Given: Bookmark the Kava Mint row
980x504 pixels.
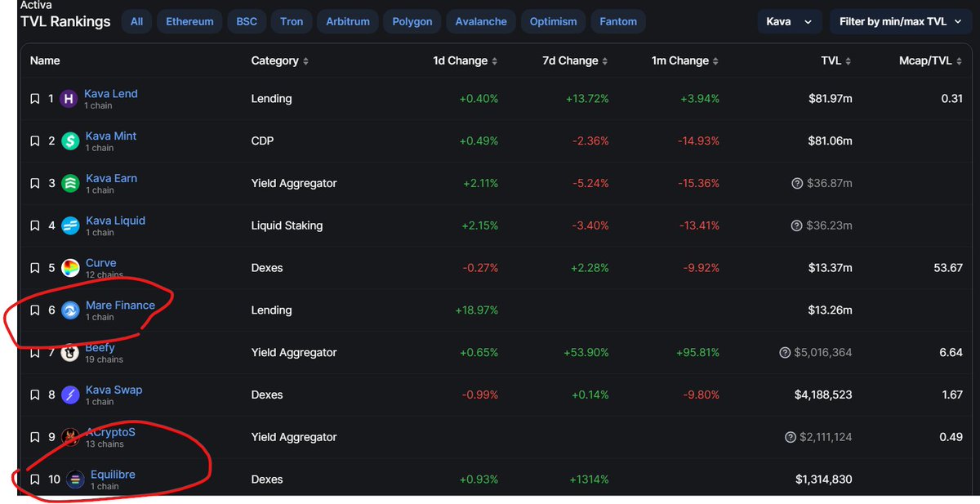Looking at the screenshot, I should click(34, 141).
